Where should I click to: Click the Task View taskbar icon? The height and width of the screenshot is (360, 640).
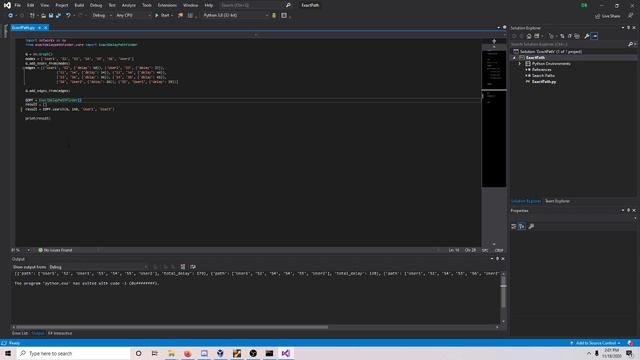pos(155,353)
